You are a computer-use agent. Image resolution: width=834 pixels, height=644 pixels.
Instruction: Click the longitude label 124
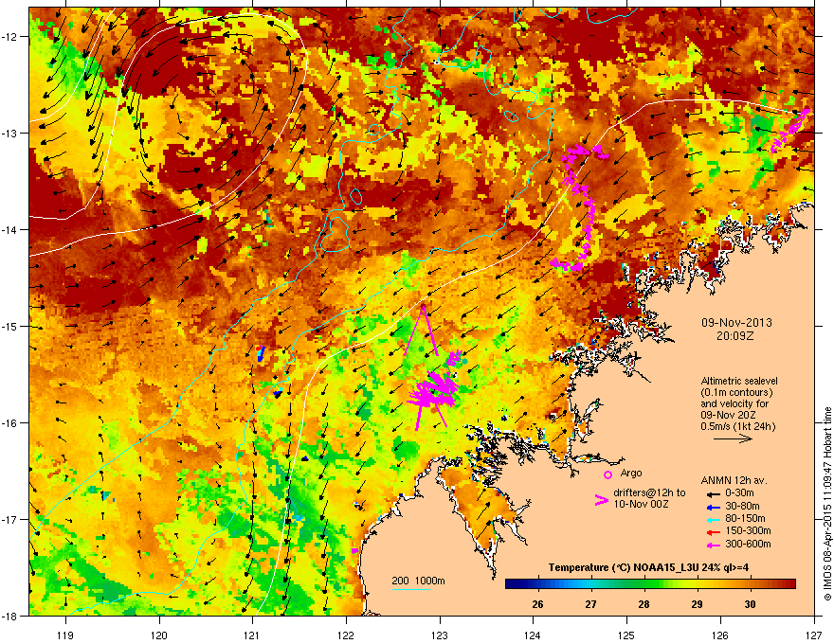point(533,635)
